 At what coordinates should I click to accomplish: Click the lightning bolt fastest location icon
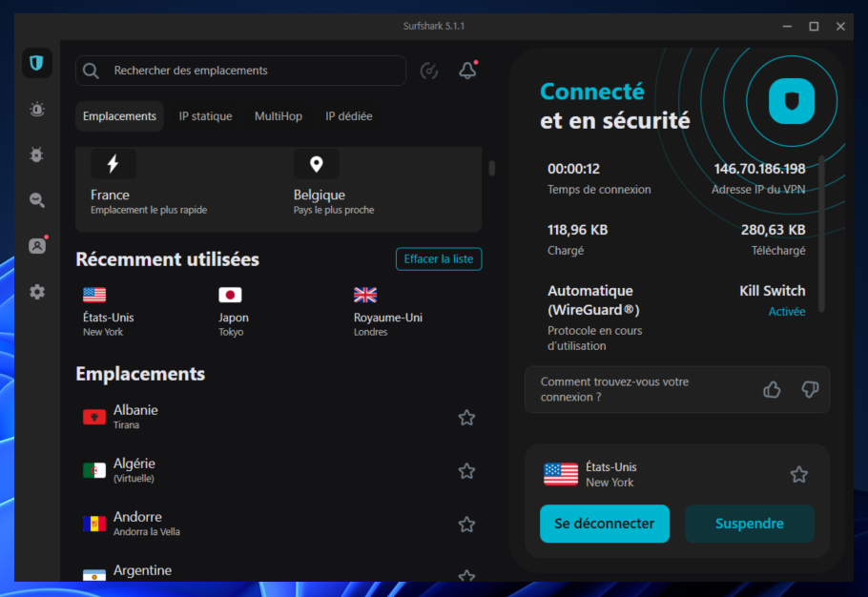(113, 164)
